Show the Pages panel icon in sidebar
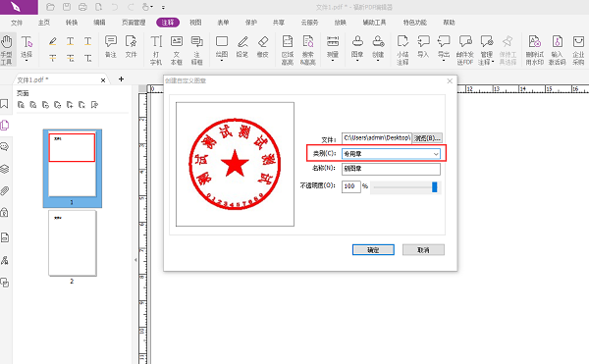Viewport: 589px width, 364px height. pyautogui.click(x=5, y=125)
